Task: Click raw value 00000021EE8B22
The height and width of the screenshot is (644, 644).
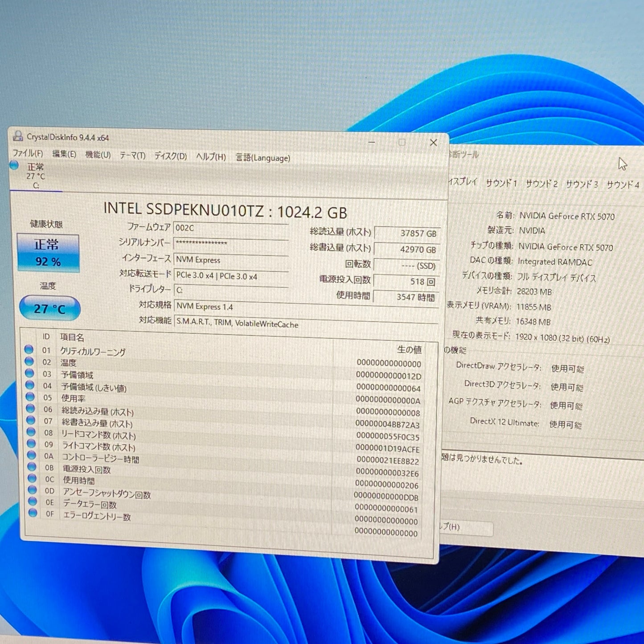Action: click(x=388, y=460)
